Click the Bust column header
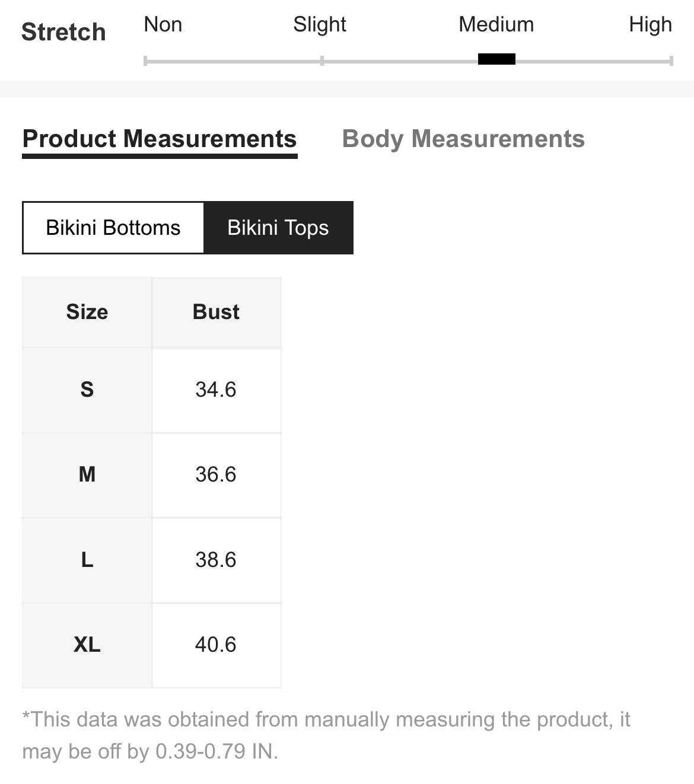The width and height of the screenshot is (694, 784). pyautogui.click(x=217, y=312)
